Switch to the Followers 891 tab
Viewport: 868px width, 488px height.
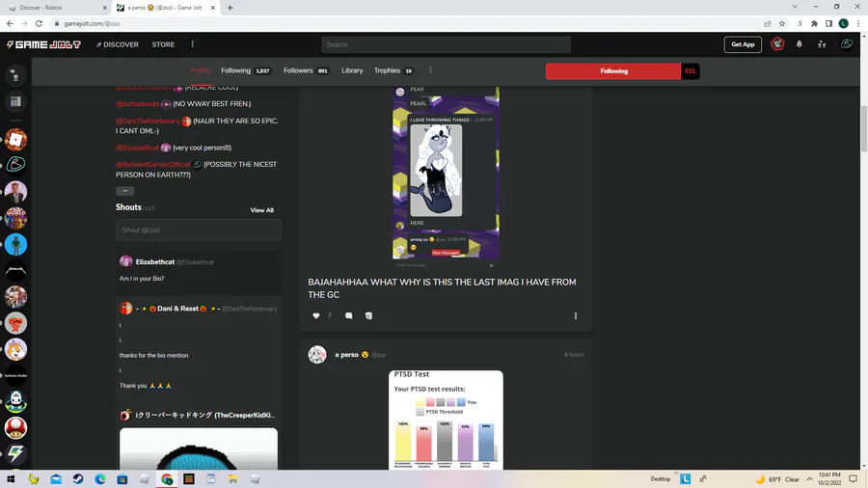pyautogui.click(x=306, y=70)
